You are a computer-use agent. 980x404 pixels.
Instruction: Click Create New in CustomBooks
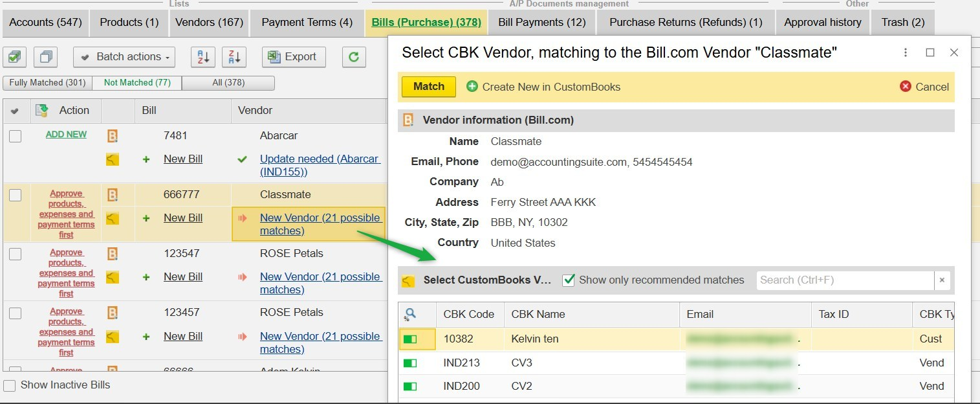tap(543, 87)
